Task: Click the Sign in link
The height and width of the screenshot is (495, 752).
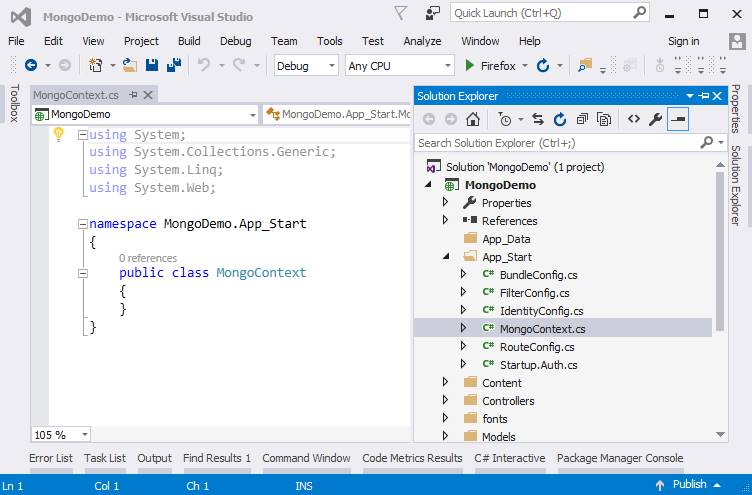Action: (x=683, y=41)
